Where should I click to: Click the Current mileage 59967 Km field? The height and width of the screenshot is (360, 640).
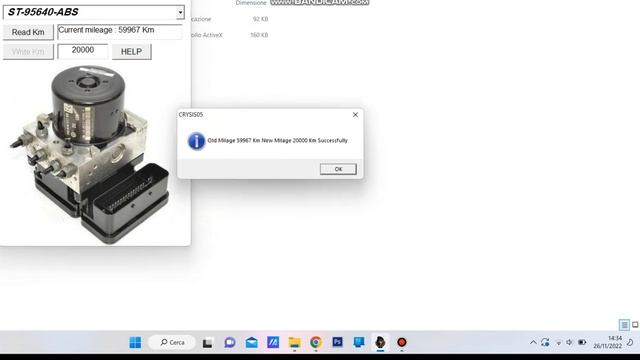(120, 31)
